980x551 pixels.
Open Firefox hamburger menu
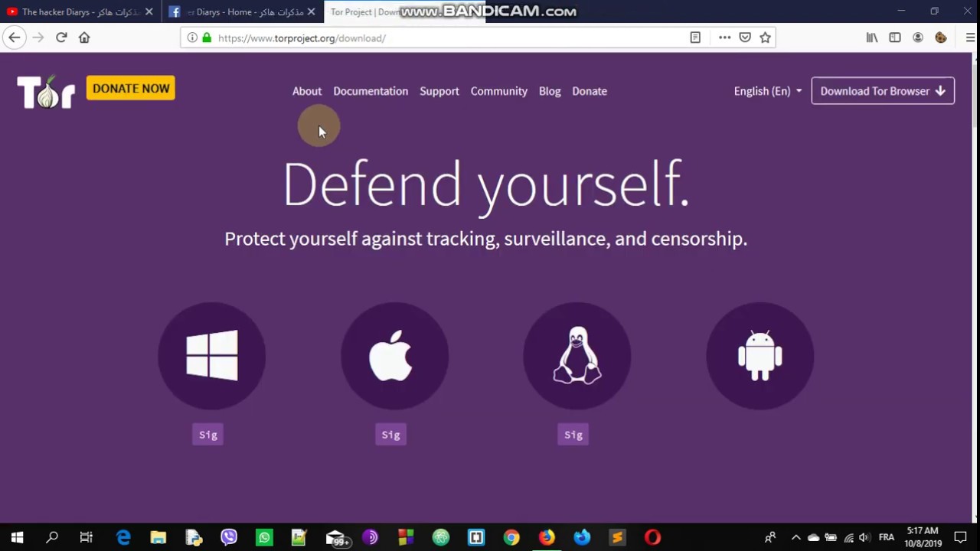(x=969, y=37)
